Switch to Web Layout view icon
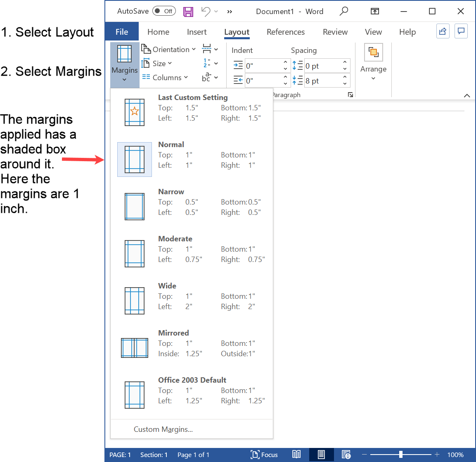 [346, 455]
